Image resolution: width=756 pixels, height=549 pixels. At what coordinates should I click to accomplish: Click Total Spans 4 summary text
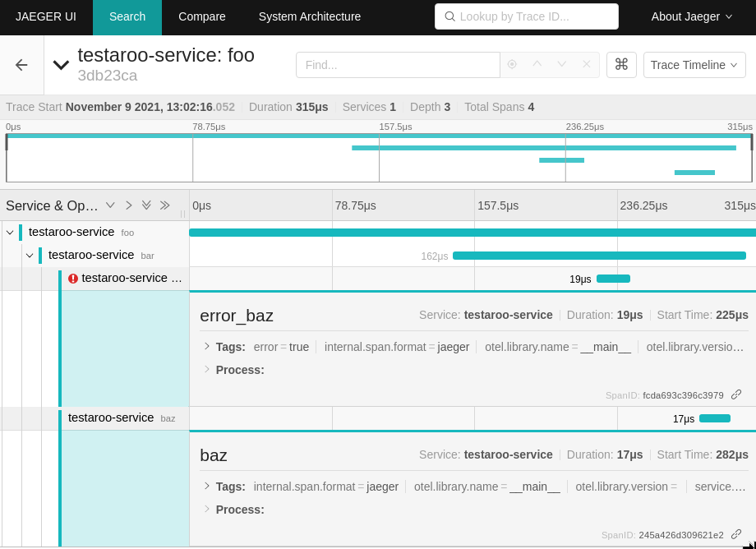(x=499, y=107)
